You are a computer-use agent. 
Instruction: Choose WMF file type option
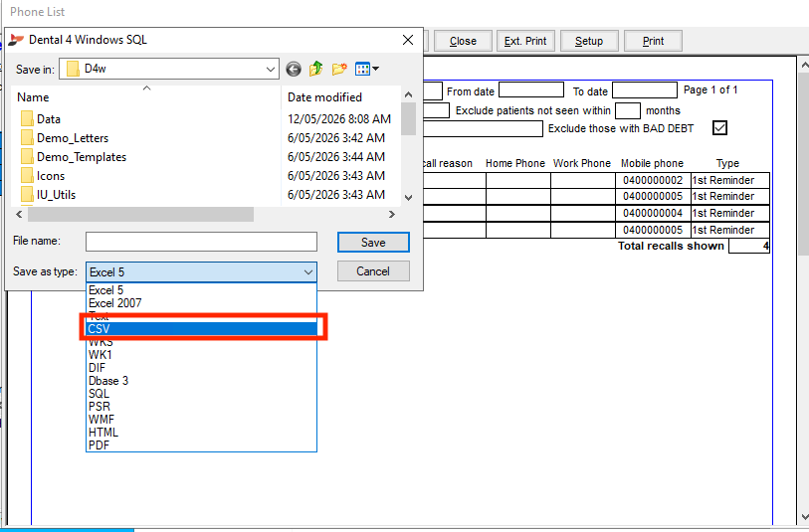(x=201, y=419)
